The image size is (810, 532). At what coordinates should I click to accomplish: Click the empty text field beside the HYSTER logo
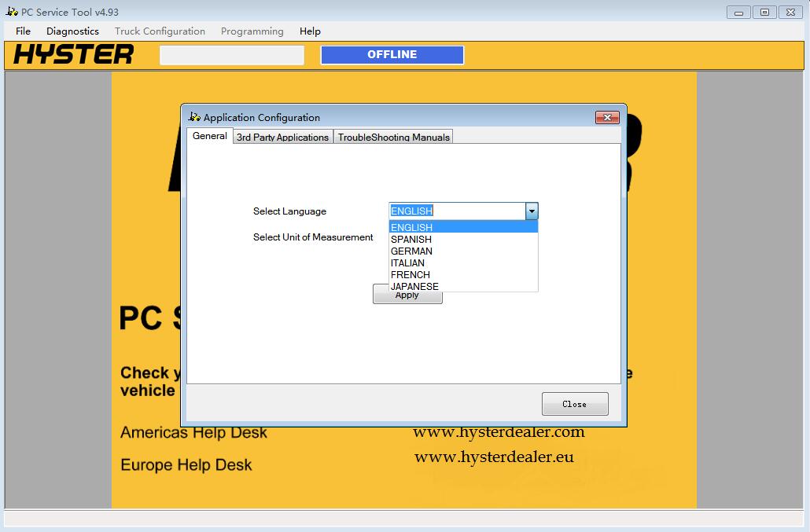231,54
